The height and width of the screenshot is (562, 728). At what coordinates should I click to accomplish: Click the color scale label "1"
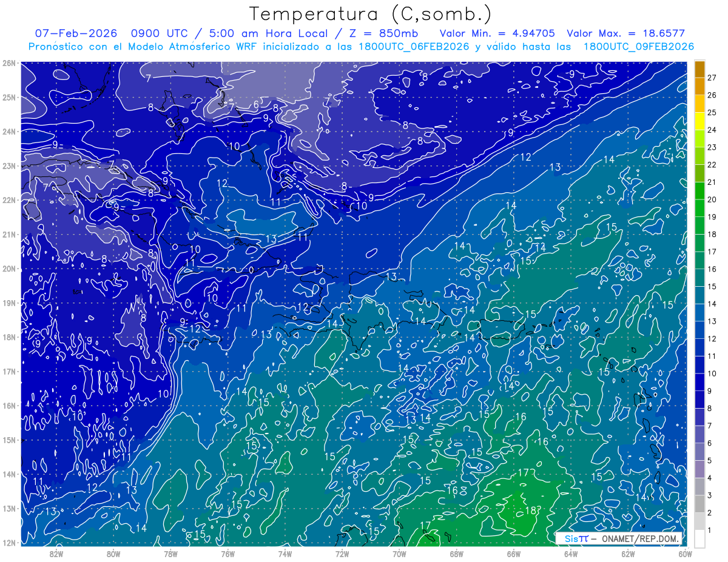pos(710,530)
